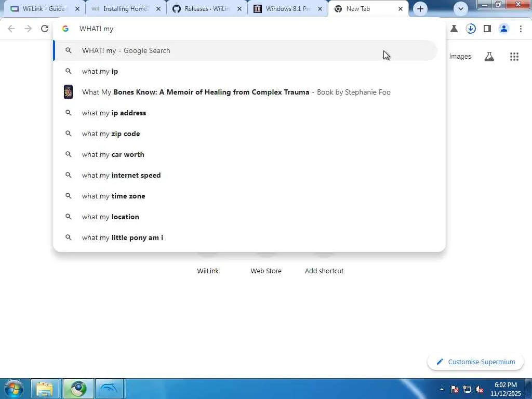This screenshot has height=399, width=532.
Task: Open the network tray icon
Action: click(467, 389)
